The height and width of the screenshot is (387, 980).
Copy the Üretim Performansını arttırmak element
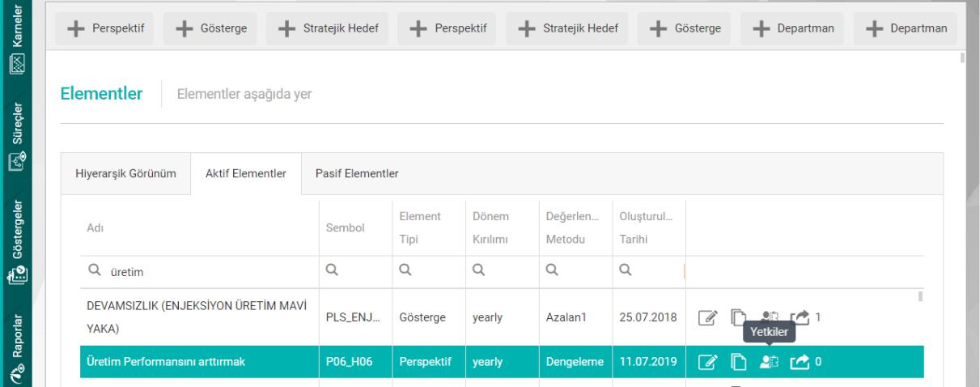(x=738, y=361)
